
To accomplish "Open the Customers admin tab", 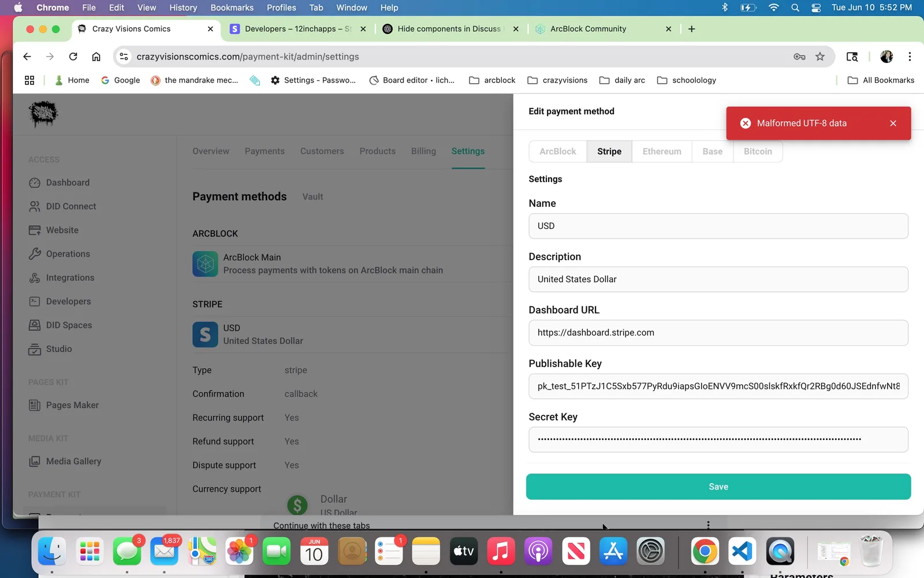I will point(322,151).
